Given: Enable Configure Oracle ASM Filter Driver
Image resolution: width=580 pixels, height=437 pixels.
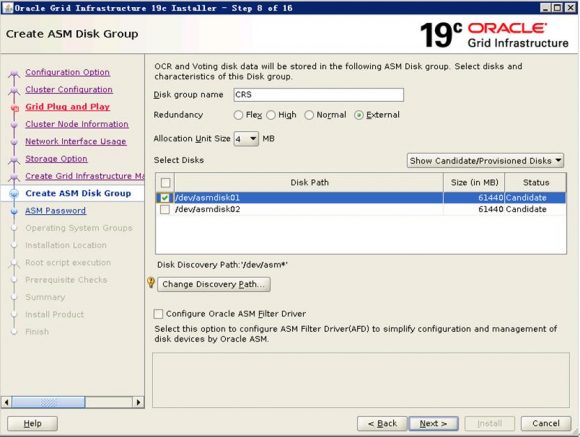Looking at the screenshot, I should coord(158,314).
